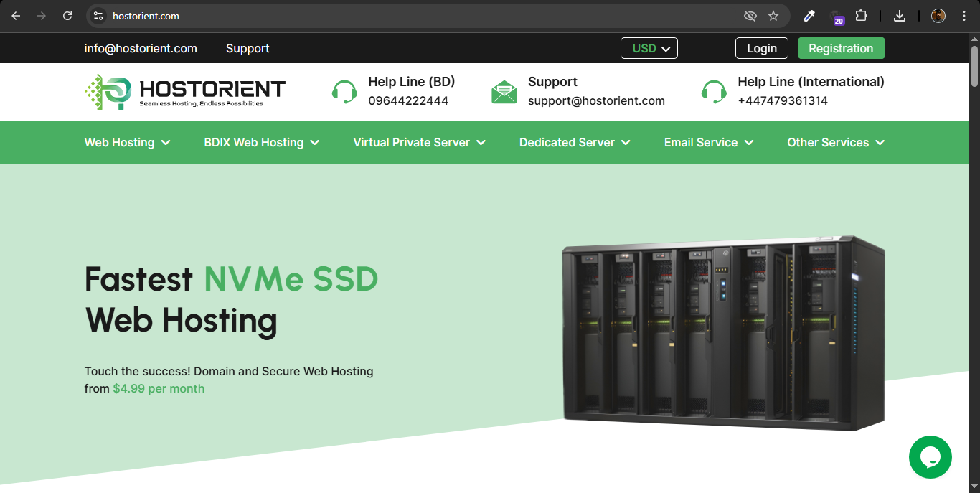The height and width of the screenshot is (493, 980).
Task: Open the Dedicated Server menu item
Action: pyautogui.click(x=574, y=142)
